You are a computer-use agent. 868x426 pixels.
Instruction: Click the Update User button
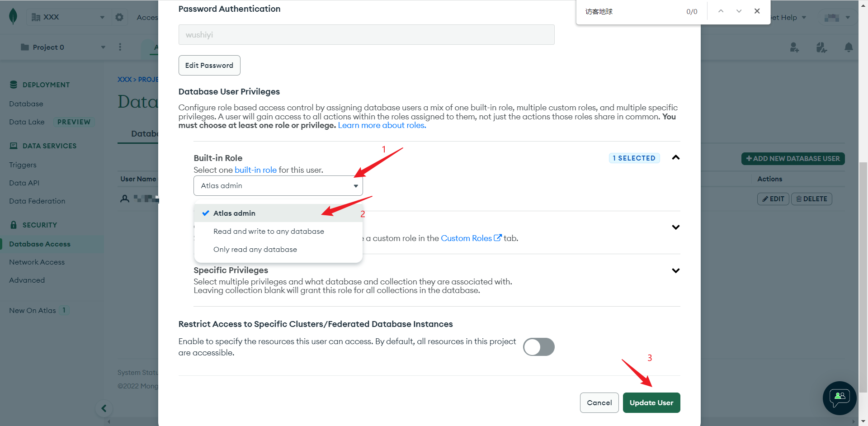point(651,402)
